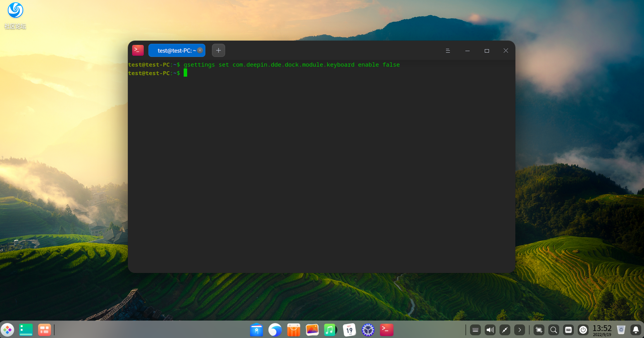Viewport: 644px width, 338px height.
Task: Open the Launcher from the dock
Action: [7, 330]
